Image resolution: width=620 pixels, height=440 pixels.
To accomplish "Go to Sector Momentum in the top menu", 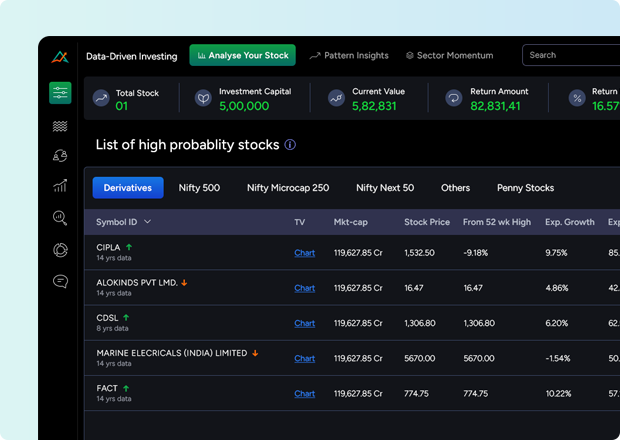I will [449, 56].
